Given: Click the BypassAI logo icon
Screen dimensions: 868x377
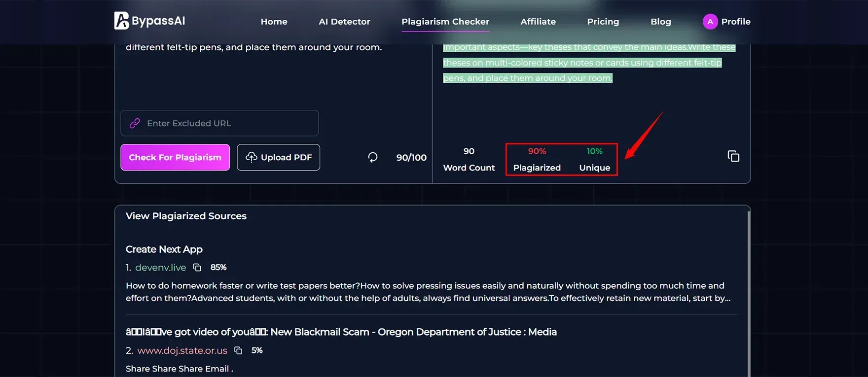Looking at the screenshot, I should coord(121,21).
